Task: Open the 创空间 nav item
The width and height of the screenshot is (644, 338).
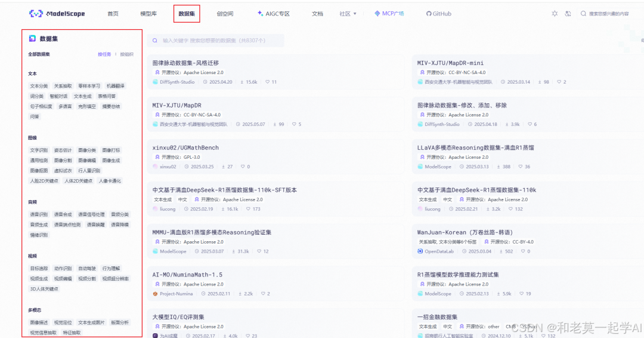Action: tap(225, 14)
